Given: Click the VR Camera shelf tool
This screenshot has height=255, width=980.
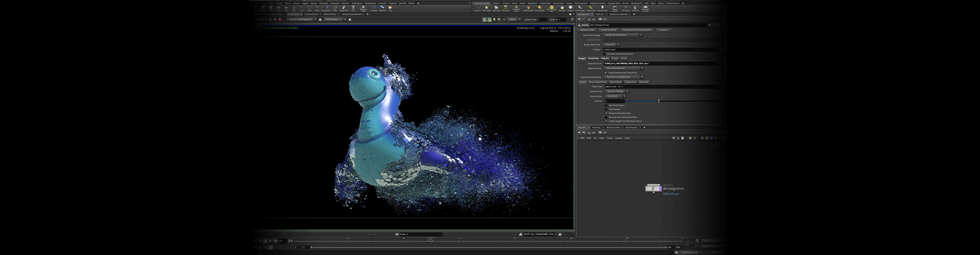Looking at the screenshot, I should click(626, 8).
